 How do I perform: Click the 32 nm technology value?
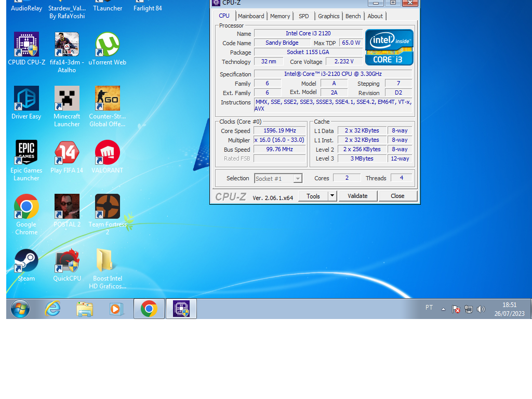pos(269,61)
